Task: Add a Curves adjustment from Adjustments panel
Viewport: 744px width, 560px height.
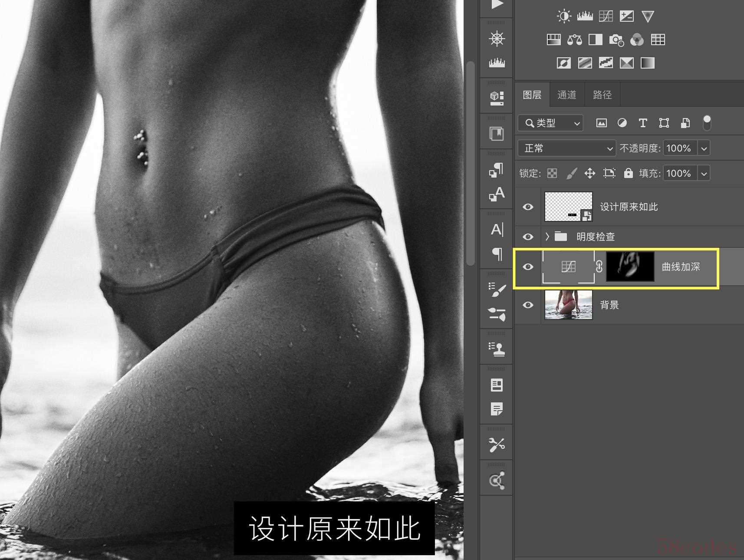Action: 606,16
